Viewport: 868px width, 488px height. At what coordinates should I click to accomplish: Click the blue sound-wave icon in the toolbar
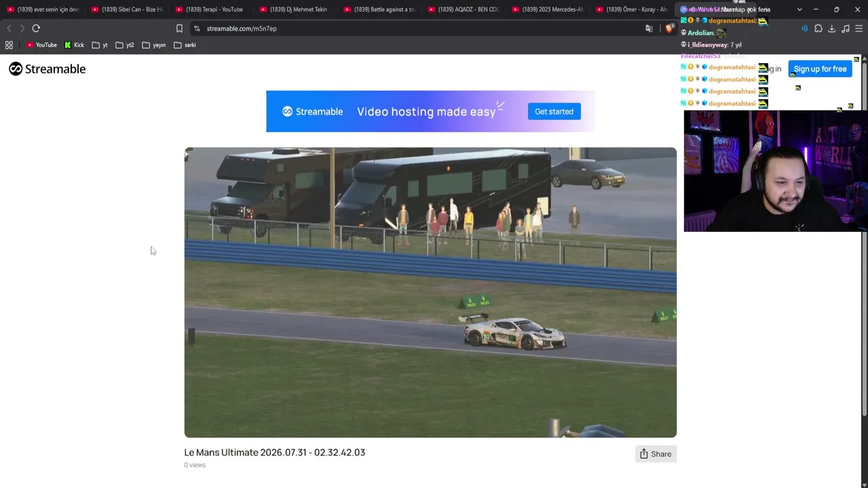point(805,28)
